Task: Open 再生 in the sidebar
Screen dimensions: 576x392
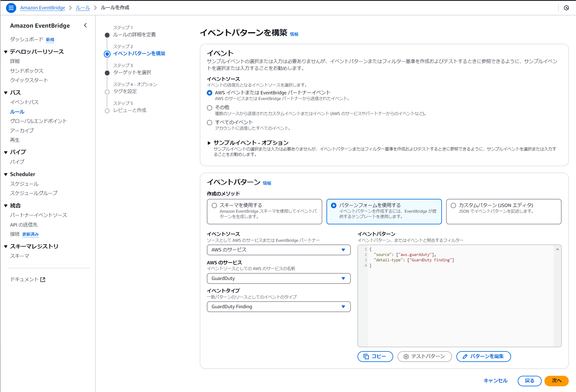Action: coord(15,140)
